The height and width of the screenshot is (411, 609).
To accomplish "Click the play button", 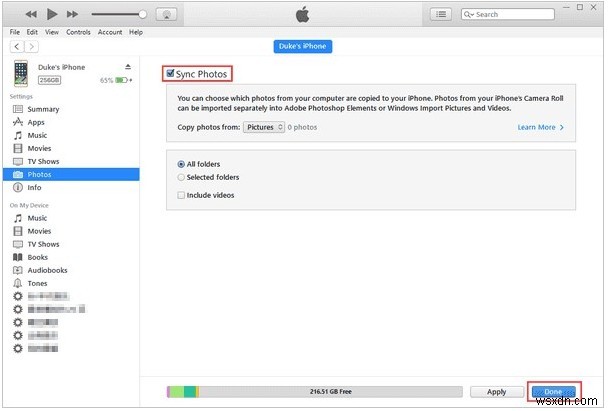I will point(52,14).
